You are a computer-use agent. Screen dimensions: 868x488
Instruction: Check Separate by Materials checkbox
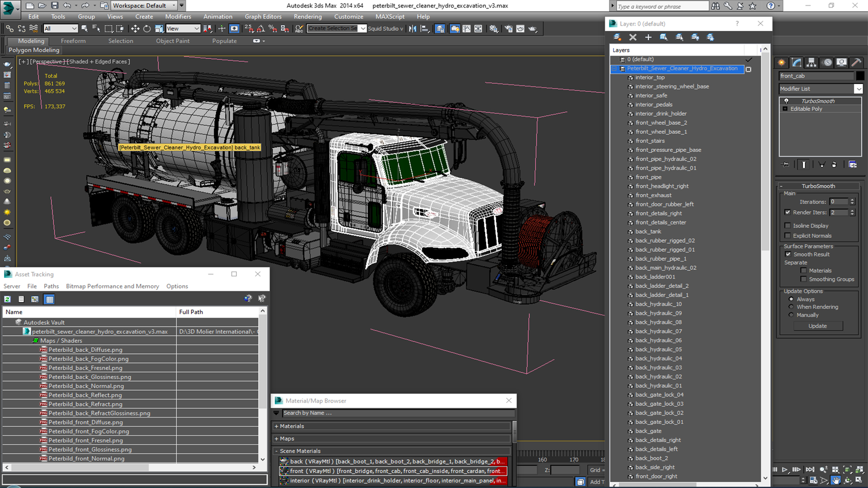tap(803, 271)
